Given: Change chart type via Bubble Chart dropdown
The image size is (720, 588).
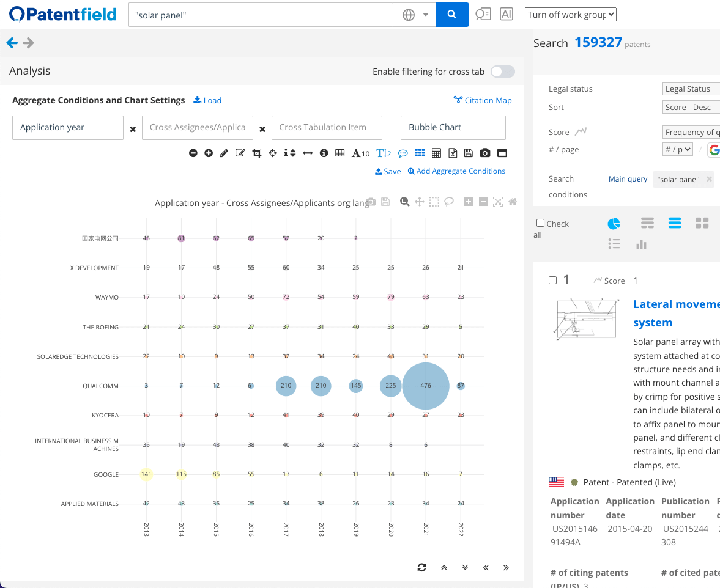Looking at the screenshot, I should point(453,128).
